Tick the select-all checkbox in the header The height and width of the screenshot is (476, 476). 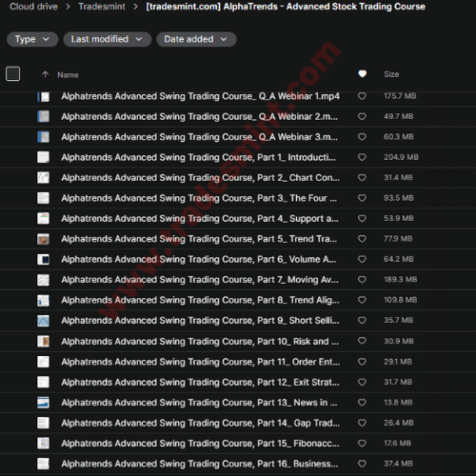(13, 74)
